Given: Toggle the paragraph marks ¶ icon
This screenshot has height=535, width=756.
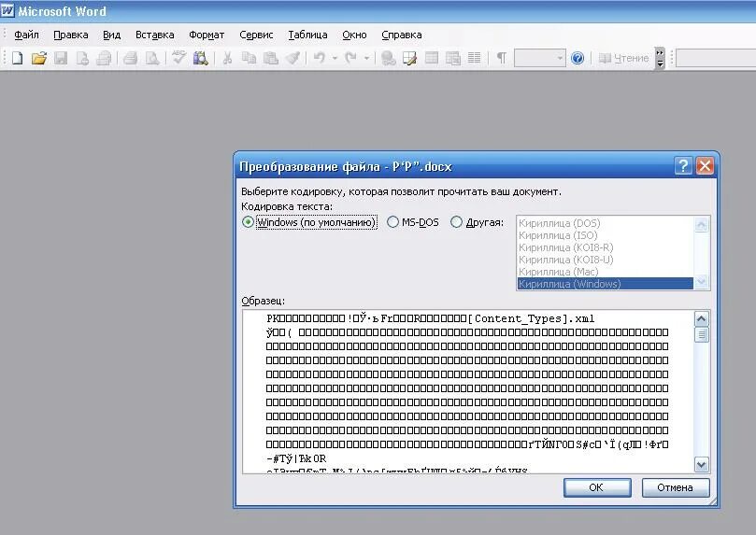Looking at the screenshot, I should coord(502,58).
